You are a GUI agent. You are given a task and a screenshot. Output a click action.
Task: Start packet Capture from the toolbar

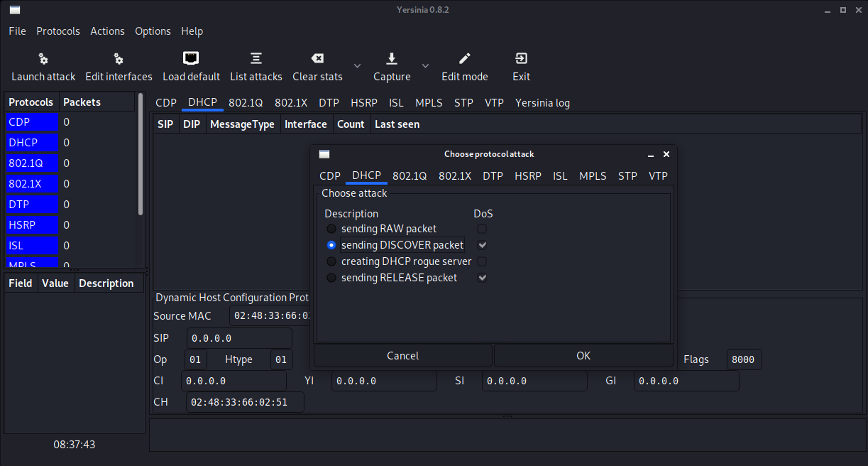[391, 66]
